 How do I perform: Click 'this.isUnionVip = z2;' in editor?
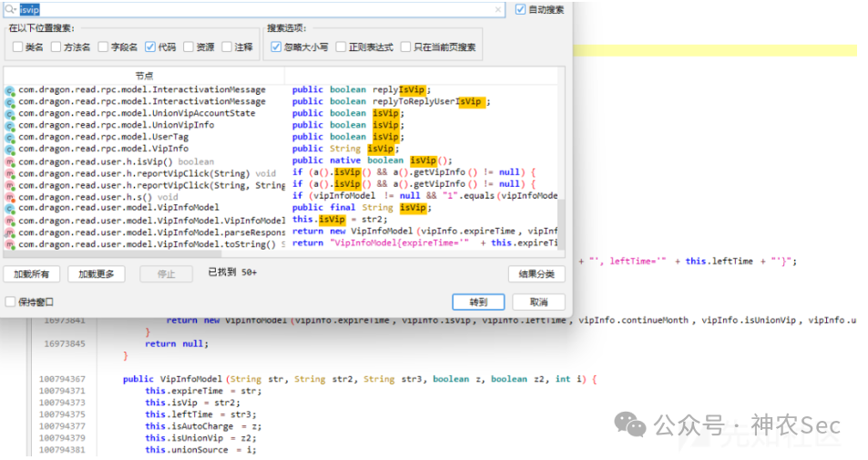(x=200, y=438)
